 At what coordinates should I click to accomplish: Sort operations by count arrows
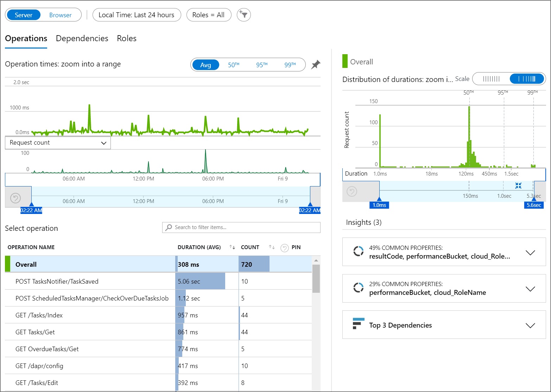(272, 247)
